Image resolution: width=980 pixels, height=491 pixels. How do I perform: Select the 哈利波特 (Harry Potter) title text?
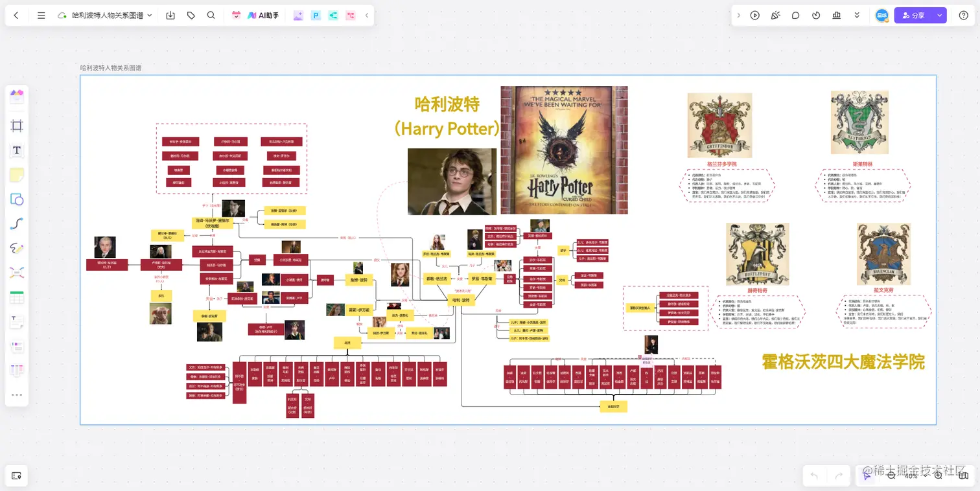coord(447,116)
